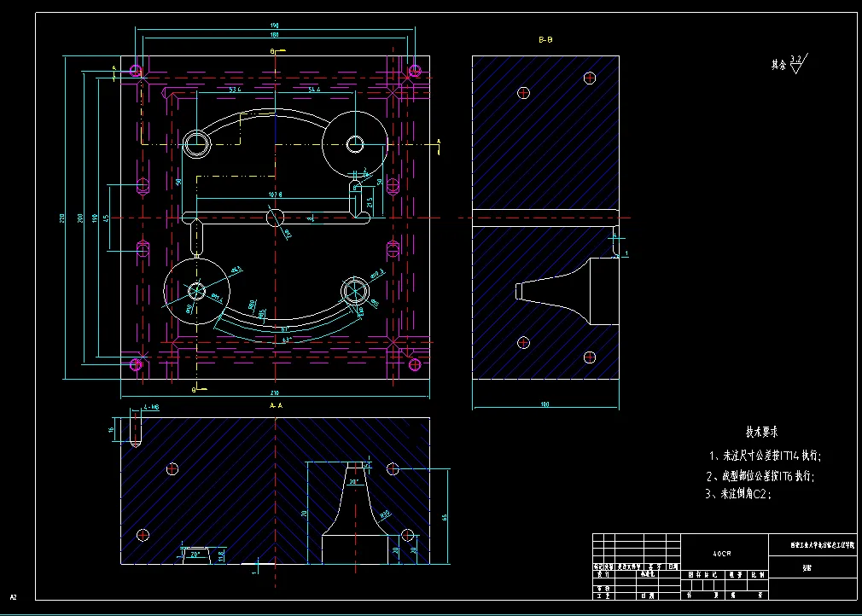Viewport: 862px width, 616px height.
Task: Click the A2 paper size label
Action: pos(13,597)
